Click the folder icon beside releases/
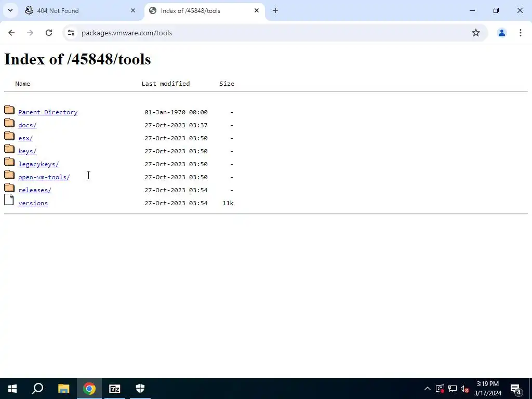The image size is (532, 399). [9, 187]
